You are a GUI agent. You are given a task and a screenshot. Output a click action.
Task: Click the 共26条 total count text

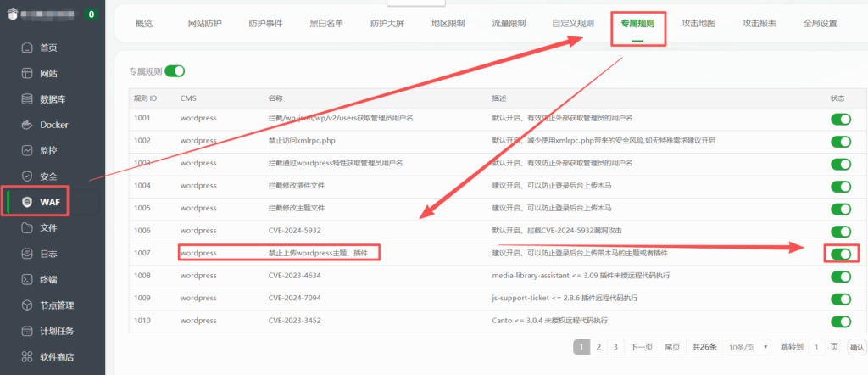pyautogui.click(x=704, y=347)
